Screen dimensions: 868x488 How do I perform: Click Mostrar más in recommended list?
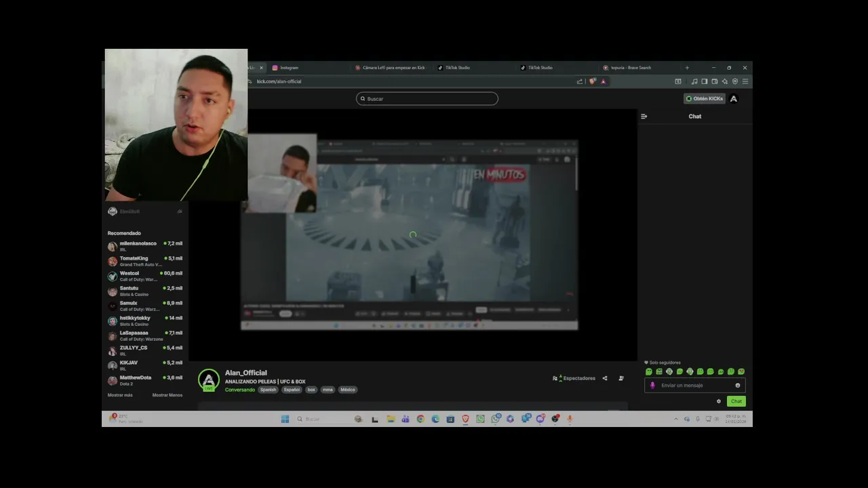120,395
